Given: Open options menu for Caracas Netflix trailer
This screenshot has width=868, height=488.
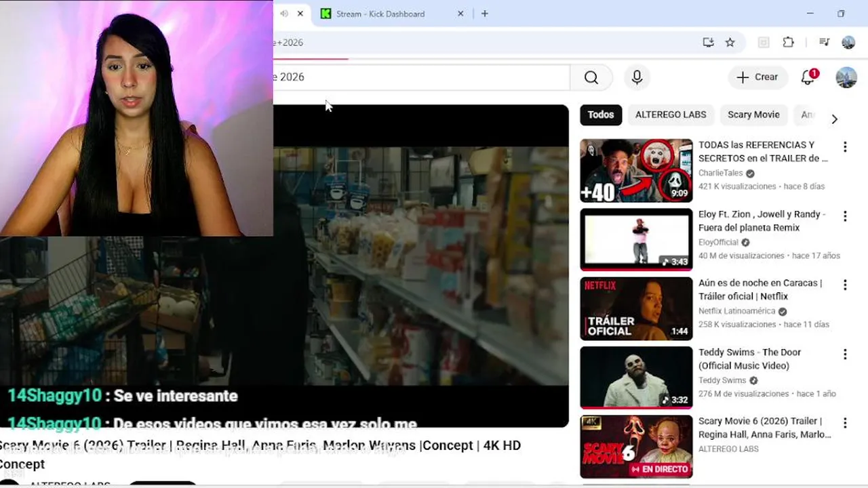Looking at the screenshot, I should (845, 285).
